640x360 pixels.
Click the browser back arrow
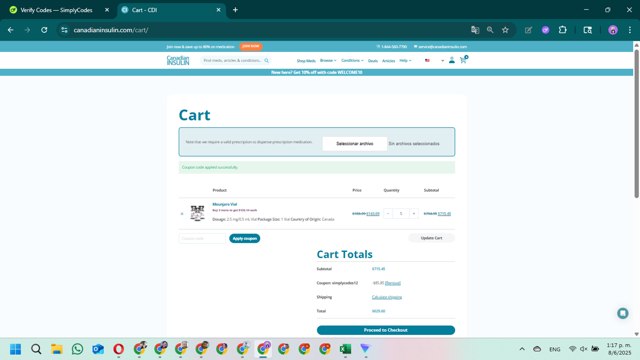click(11, 30)
